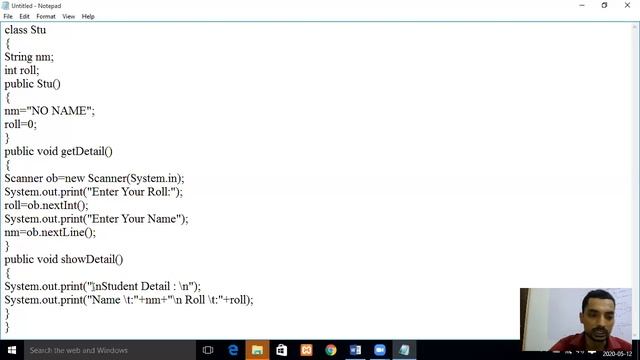Click the line 'nm=ob.nextLine();'
This screenshot has width=640, height=360.
click(50, 232)
